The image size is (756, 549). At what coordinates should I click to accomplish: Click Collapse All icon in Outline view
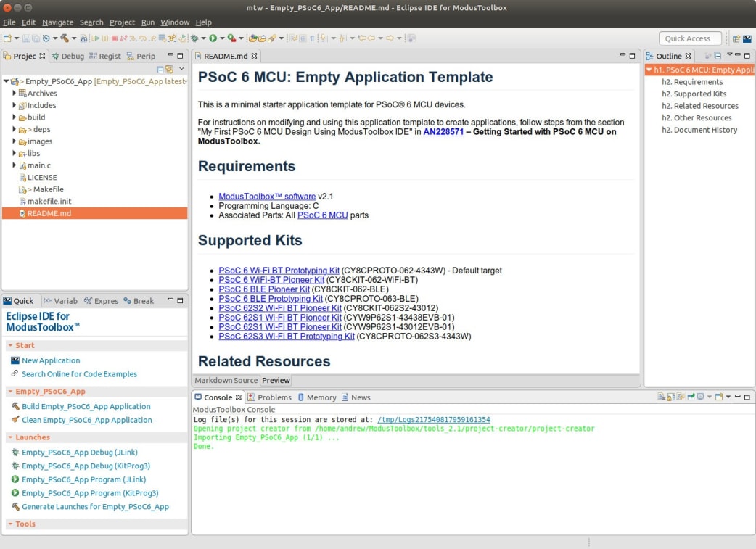pos(718,56)
